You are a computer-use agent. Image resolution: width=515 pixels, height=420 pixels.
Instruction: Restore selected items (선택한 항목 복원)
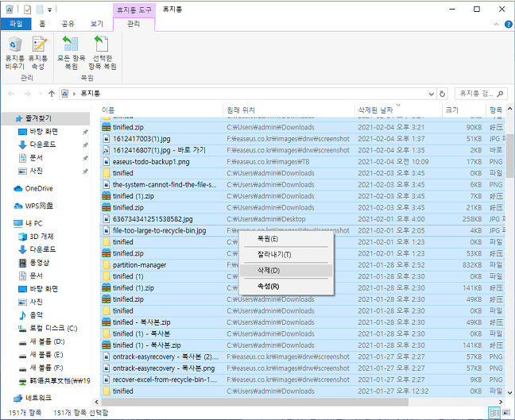(103, 52)
